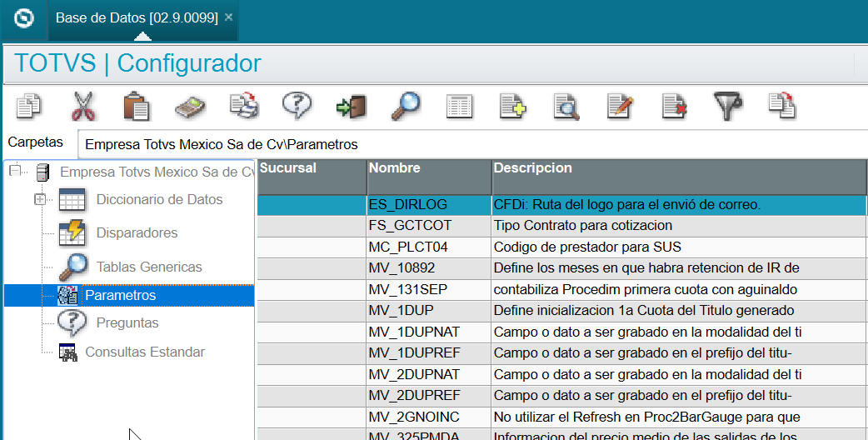Screen dimensions: 868x440
Task: Select the MC_PLCT04 parameter
Action: (x=408, y=247)
